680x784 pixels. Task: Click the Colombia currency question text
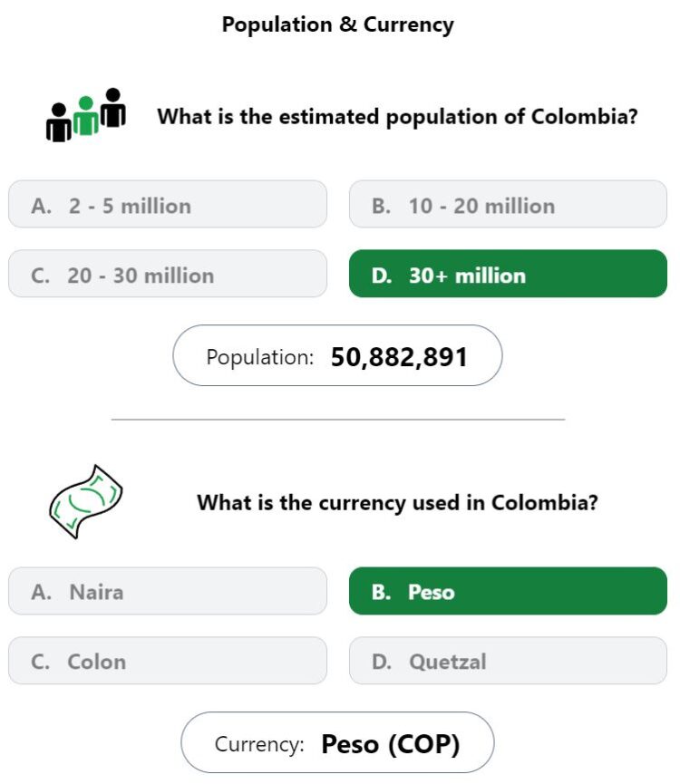tap(397, 502)
